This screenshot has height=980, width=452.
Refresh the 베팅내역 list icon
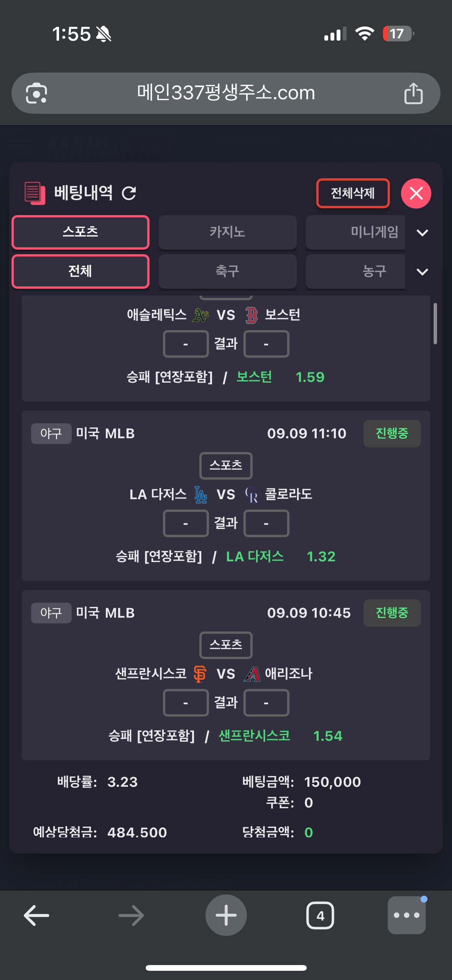(x=129, y=193)
